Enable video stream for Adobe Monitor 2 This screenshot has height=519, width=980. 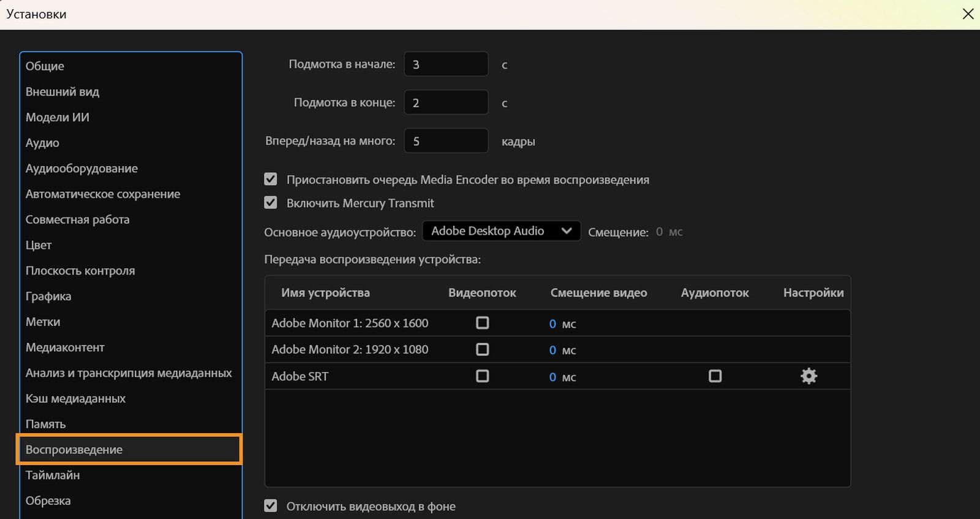point(483,349)
